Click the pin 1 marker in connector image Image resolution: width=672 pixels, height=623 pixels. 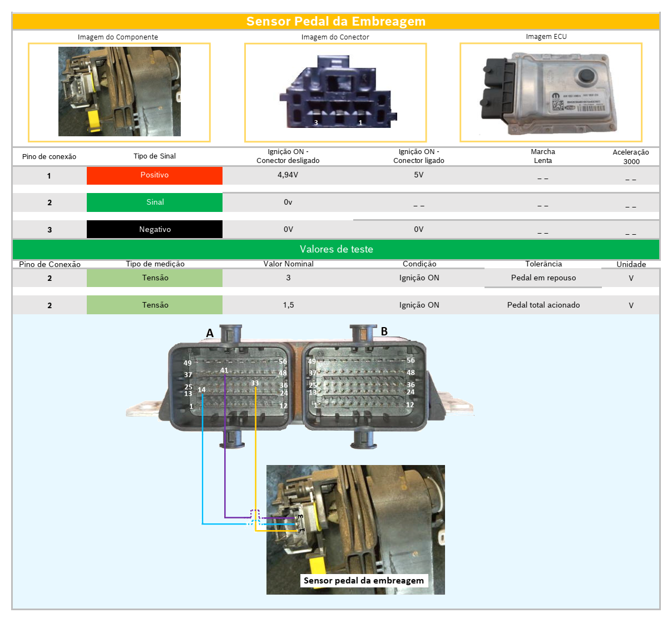click(x=360, y=123)
